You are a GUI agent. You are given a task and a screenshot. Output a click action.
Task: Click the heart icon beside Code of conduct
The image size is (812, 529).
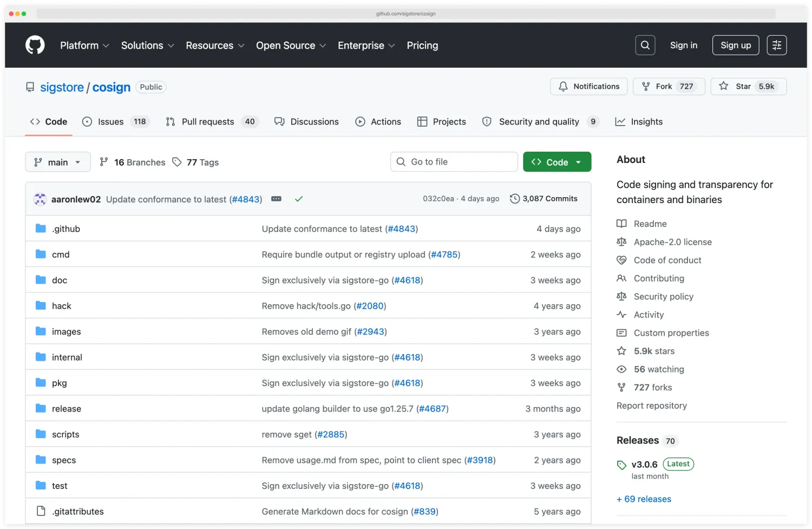(x=621, y=260)
